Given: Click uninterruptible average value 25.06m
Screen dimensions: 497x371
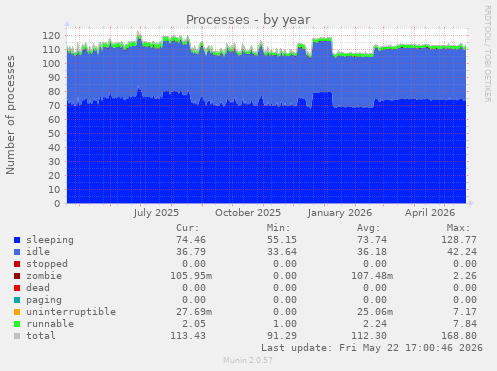Looking at the screenshot, I should (375, 312).
